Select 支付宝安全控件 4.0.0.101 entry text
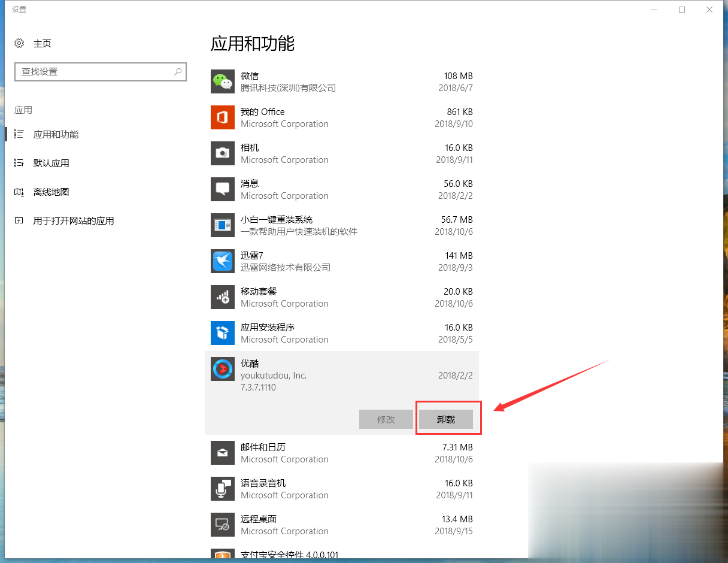 point(290,555)
